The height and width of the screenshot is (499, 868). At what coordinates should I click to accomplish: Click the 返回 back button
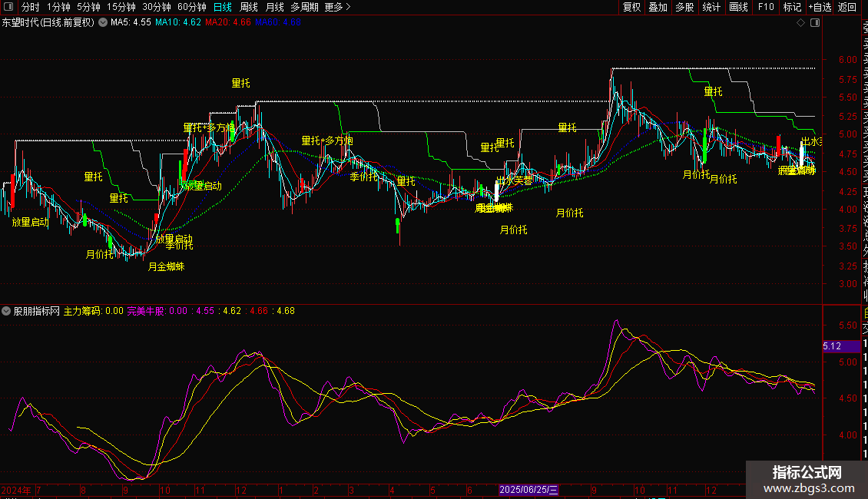847,7
